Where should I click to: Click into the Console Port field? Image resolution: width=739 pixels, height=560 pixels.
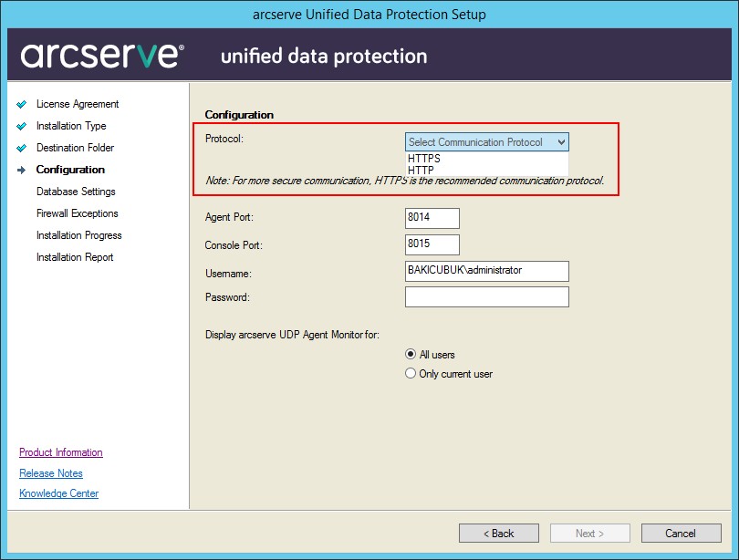coord(432,244)
